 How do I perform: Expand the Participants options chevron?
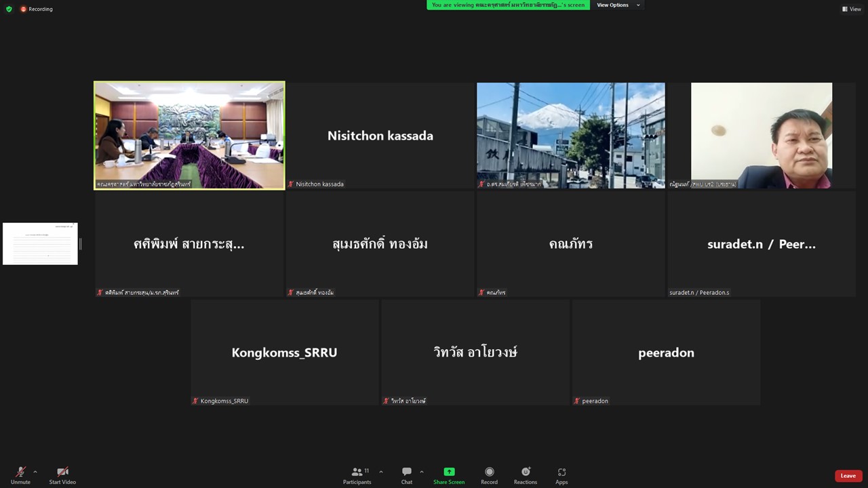pos(380,472)
